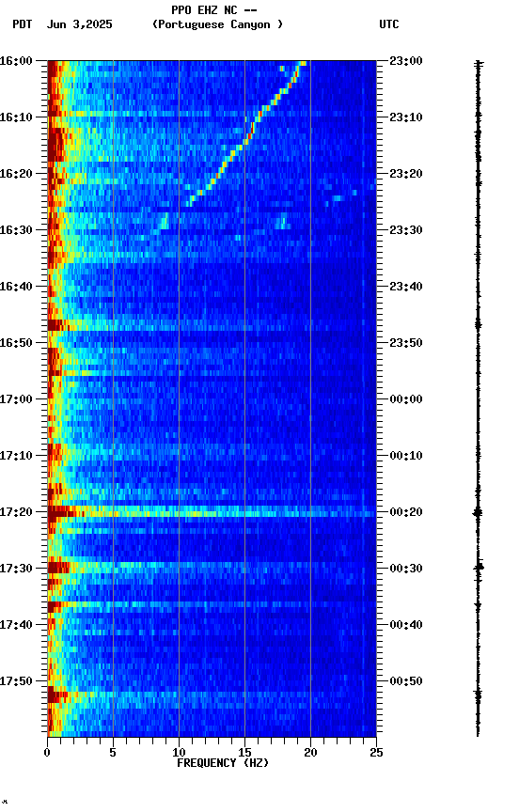Click the 17:30 PDT time label
The height and width of the screenshot is (812, 519).
coord(16,569)
